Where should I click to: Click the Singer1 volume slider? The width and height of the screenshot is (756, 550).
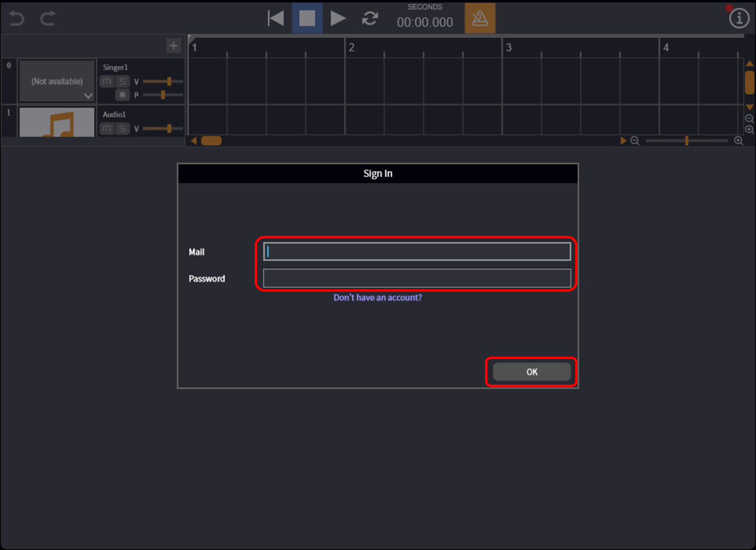click(x=163, y=82)
